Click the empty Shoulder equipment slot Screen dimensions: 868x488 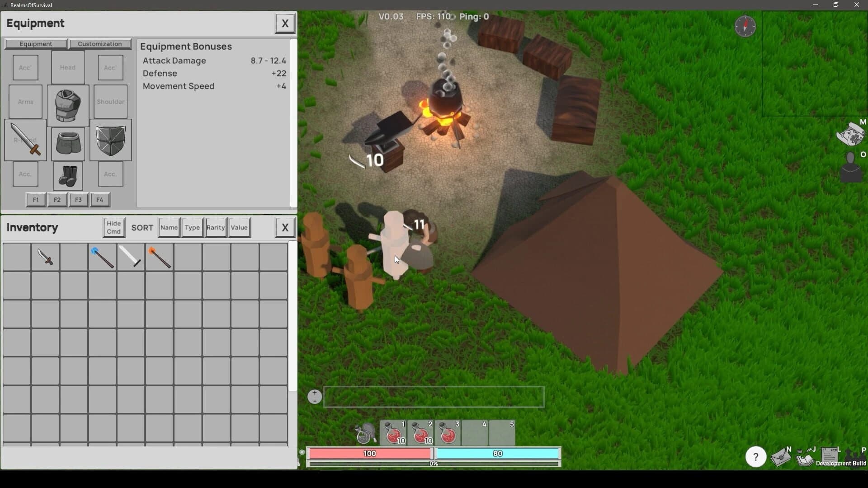[x=111, y=102]
